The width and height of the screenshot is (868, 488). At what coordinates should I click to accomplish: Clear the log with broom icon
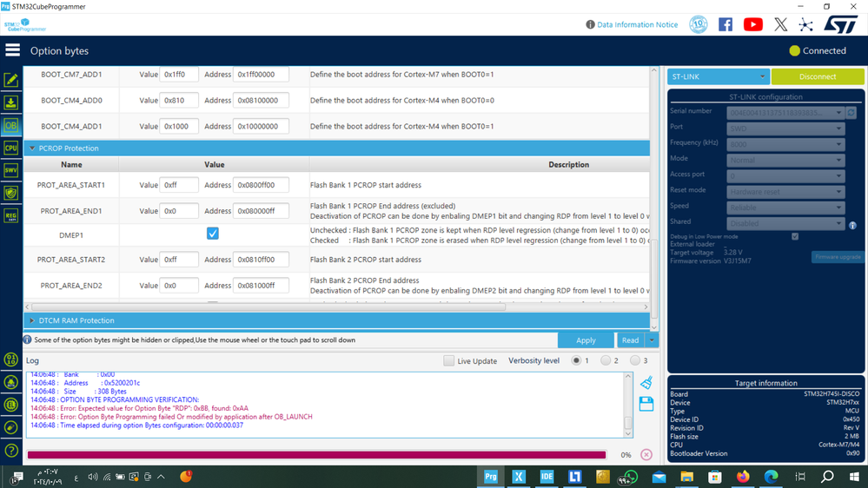click(x=646, y=382)
